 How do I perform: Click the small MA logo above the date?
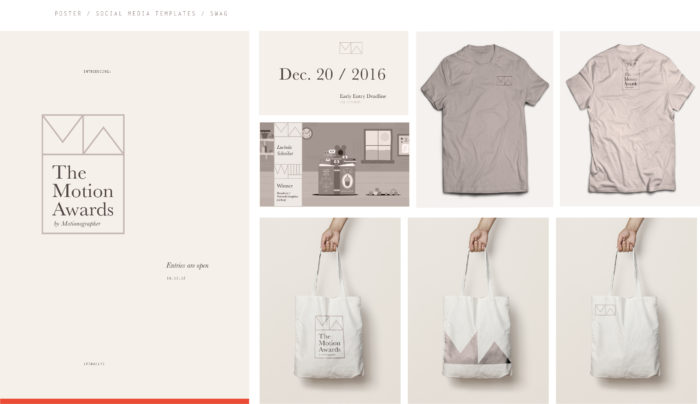pos(351,48)
